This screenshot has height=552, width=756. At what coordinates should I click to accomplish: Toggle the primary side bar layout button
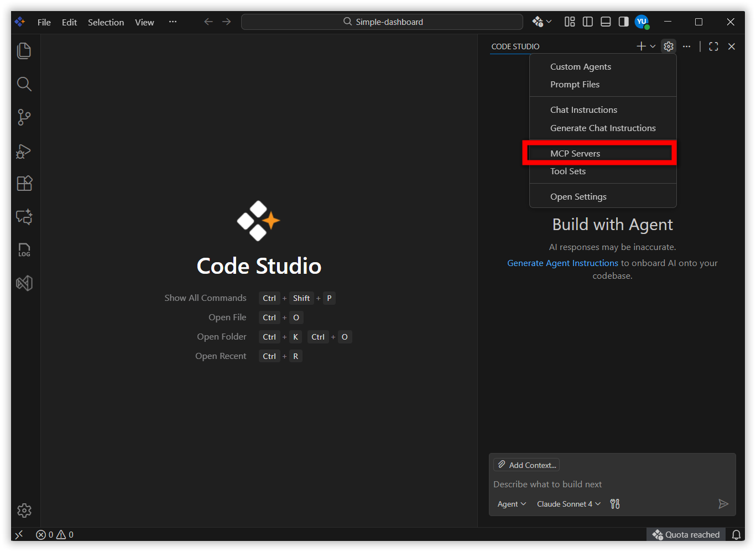tap(588, 22)
